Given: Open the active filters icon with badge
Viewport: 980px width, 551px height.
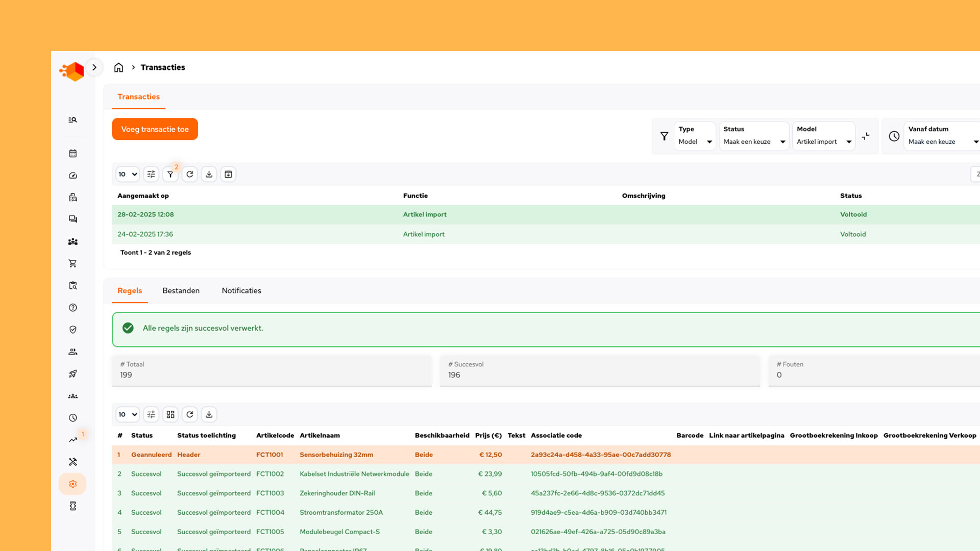Looking at the screenshot, I should click(170, 174).
